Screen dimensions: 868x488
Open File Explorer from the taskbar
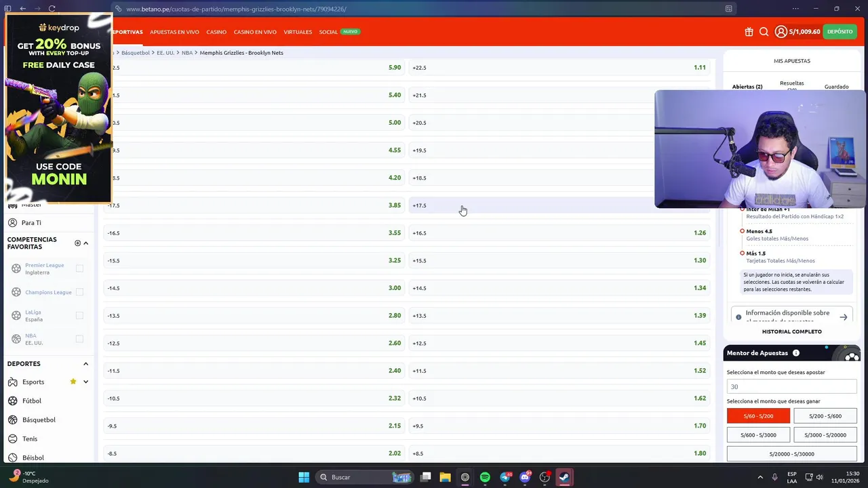point(445,477)
